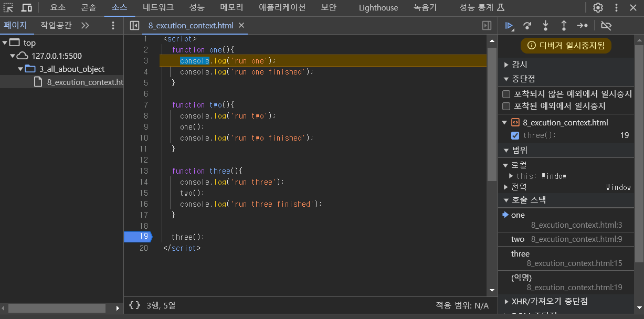Open the 성능 panel tab
This screenshot has width=644, height=319.
pyautogui.click(x=197, y=8)
